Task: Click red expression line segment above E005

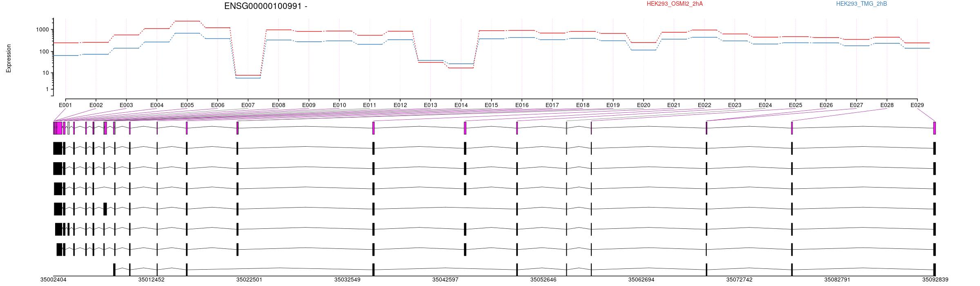Action: [187, 21]
